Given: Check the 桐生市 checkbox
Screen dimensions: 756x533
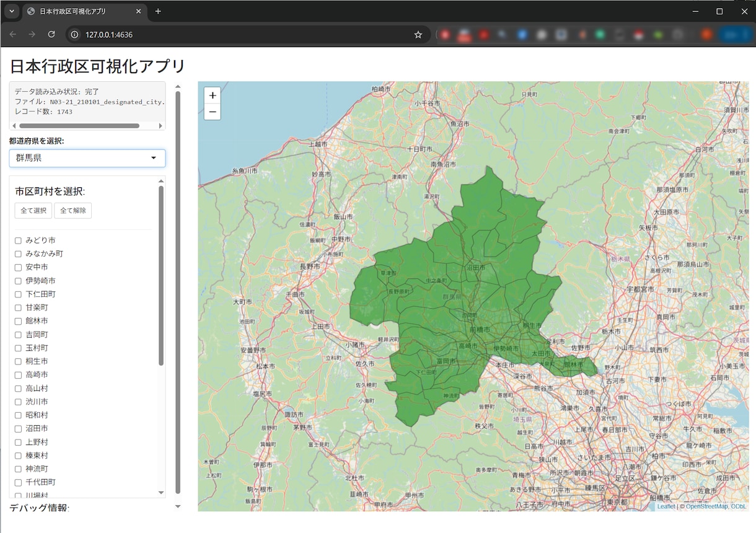Looking at the screenshot, I should pyautogui.click(x=19, y=361).
